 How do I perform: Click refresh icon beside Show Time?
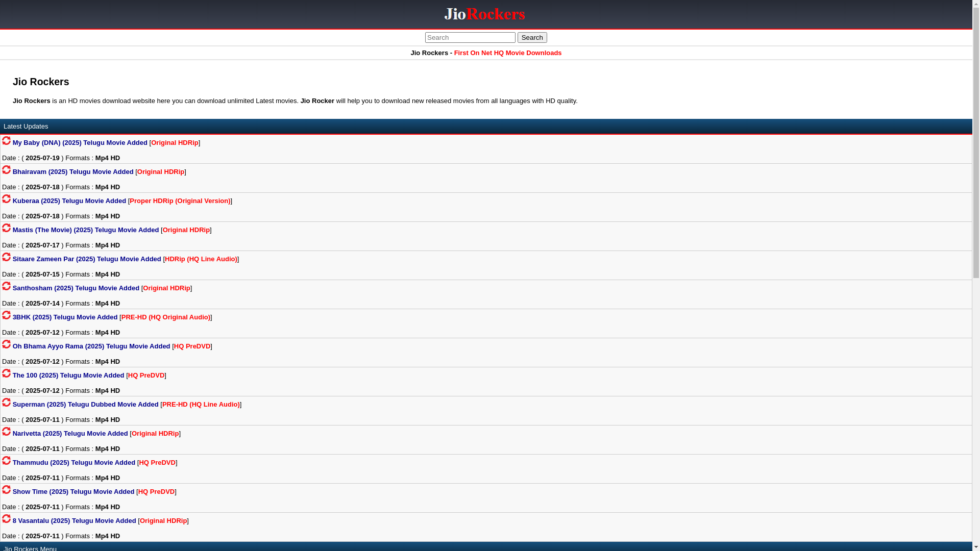[x=6, y=489]
